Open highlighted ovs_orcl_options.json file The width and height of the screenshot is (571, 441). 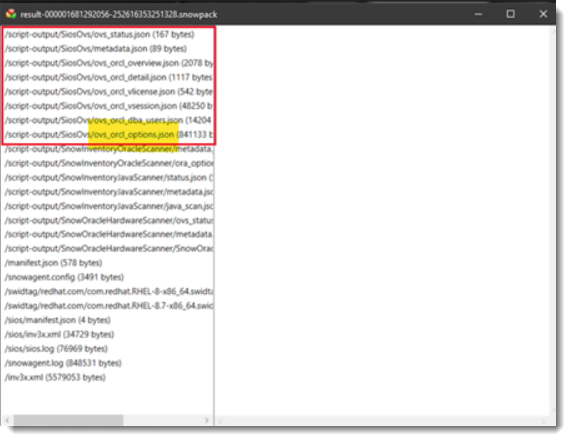click(109, 134)
